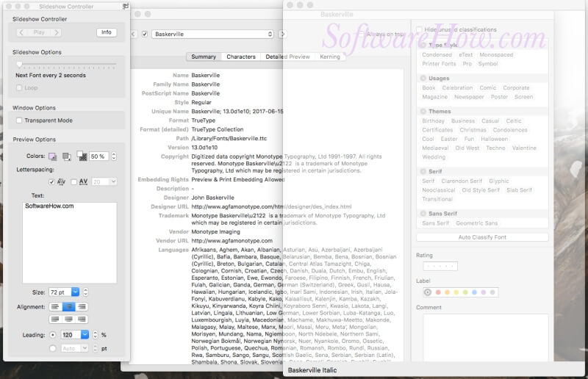Select the Christmas theme tag
The width and height of the screenshot is (588, 379).
(x=473, y=130)
